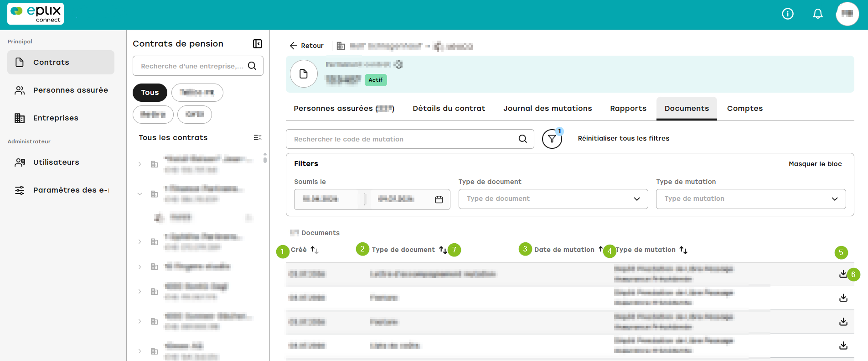Open Contrats in the sidebar
The image size is (868, 361).
(x=61, y=62)
